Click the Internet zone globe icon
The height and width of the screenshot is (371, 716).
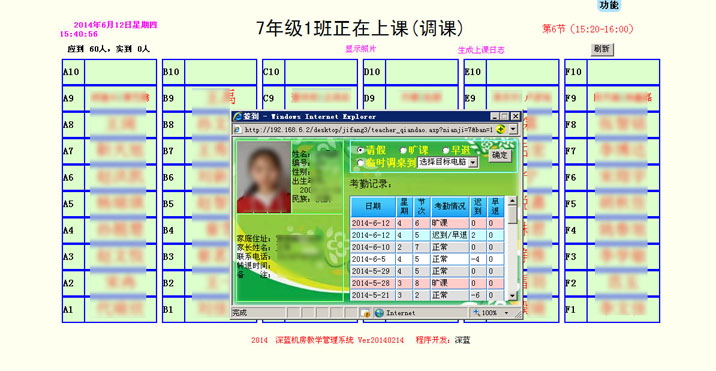click(379, 313)
